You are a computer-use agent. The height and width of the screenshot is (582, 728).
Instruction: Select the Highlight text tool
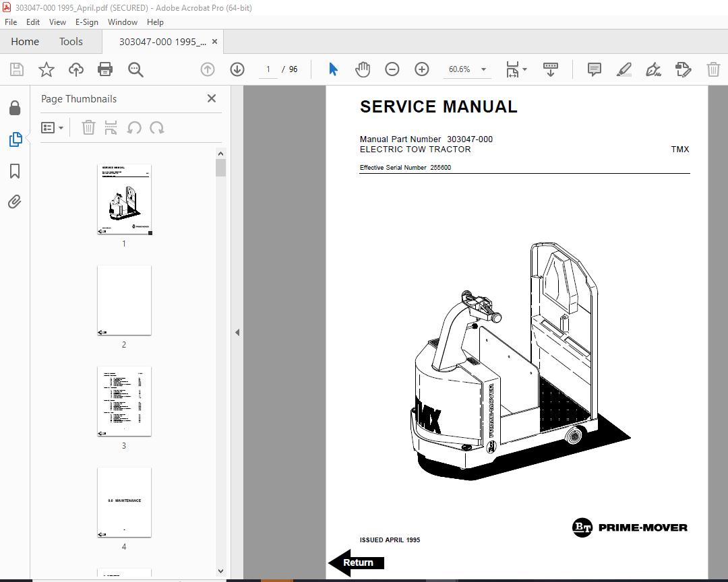[624, 69]
